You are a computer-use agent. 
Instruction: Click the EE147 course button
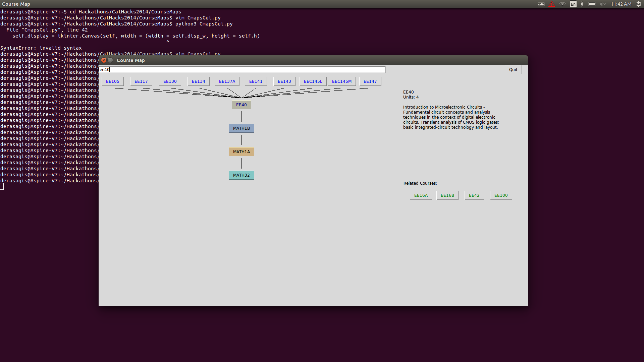[370, 81]
